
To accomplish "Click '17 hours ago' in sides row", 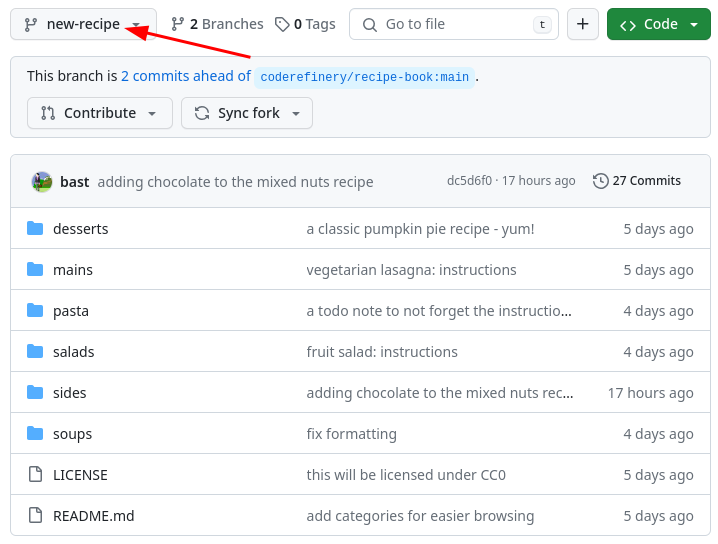I will click(x=651, y=393).
